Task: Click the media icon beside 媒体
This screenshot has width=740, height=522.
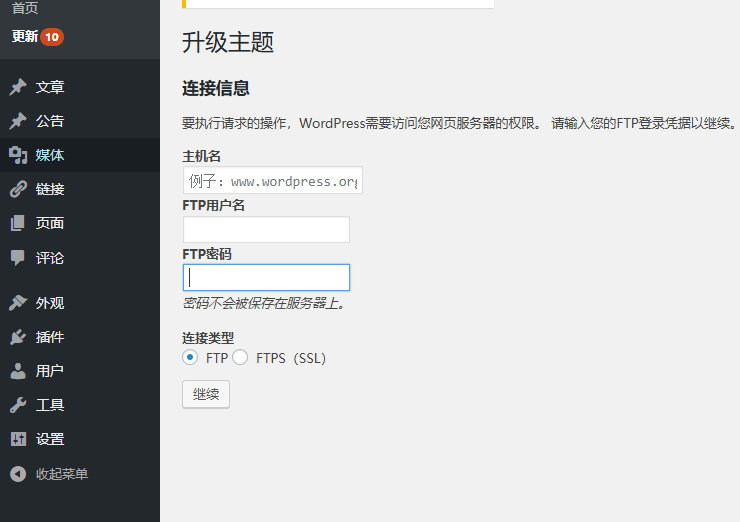Action: [18, 155]
